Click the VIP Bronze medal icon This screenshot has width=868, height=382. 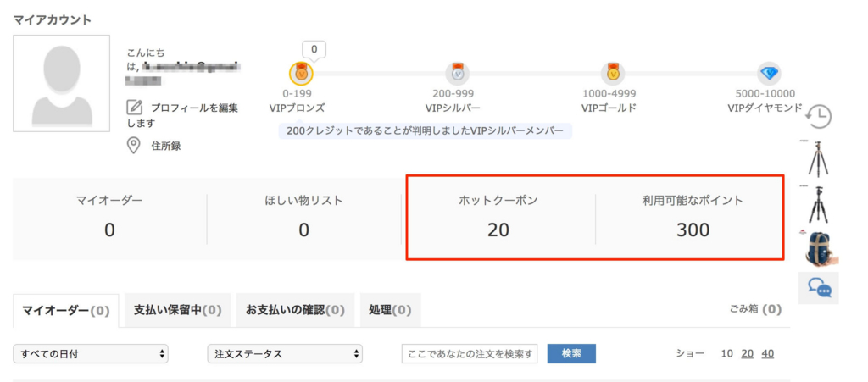click(x=301, y=74)
